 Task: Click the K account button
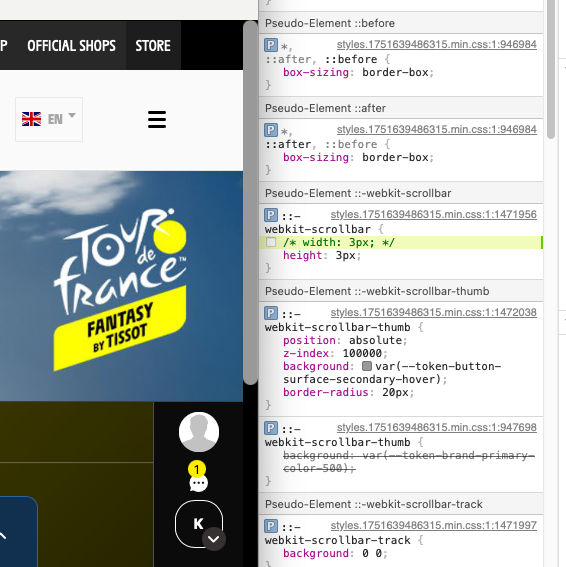click(x=199, y=524)
